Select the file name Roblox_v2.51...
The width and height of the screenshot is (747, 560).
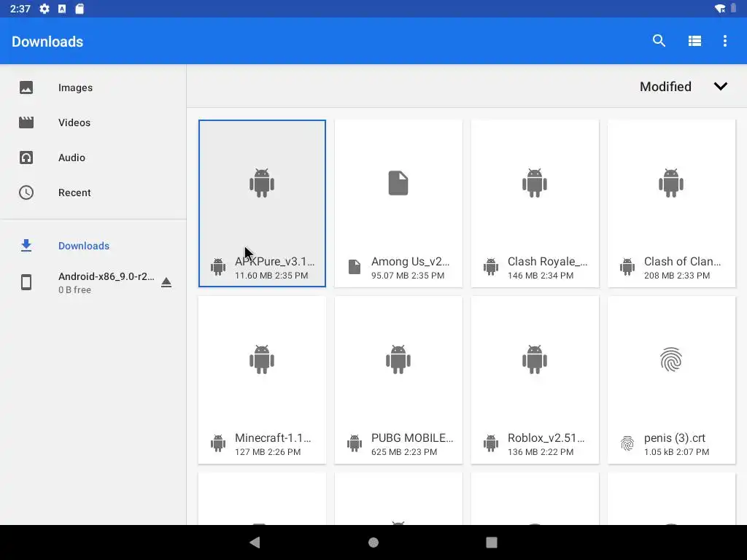coord(546,438)
